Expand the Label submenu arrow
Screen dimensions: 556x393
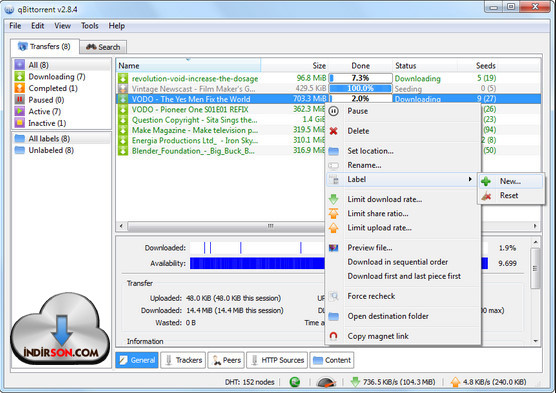470,179
